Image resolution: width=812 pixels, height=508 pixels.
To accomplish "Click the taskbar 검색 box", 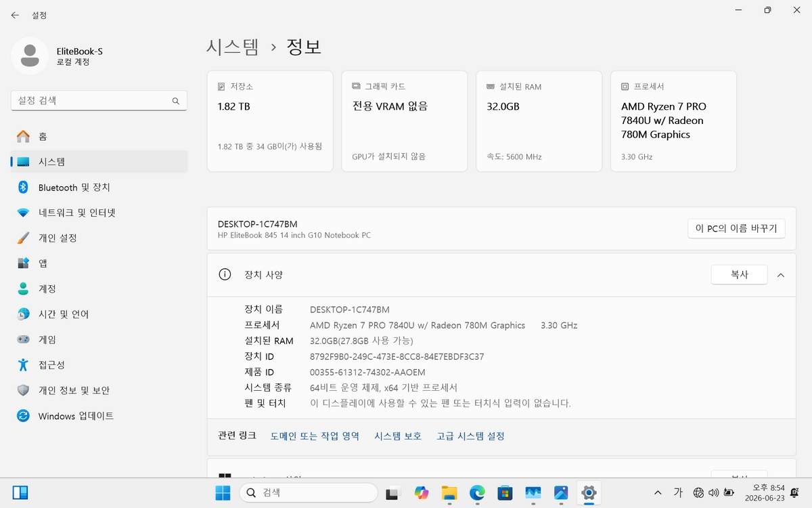I will pyautogui.click(x=309, y=492).
